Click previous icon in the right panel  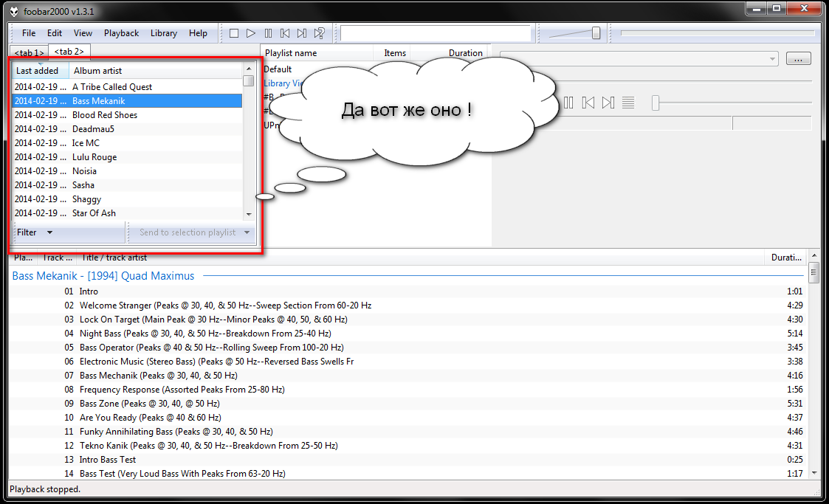[x=588, y=103]
